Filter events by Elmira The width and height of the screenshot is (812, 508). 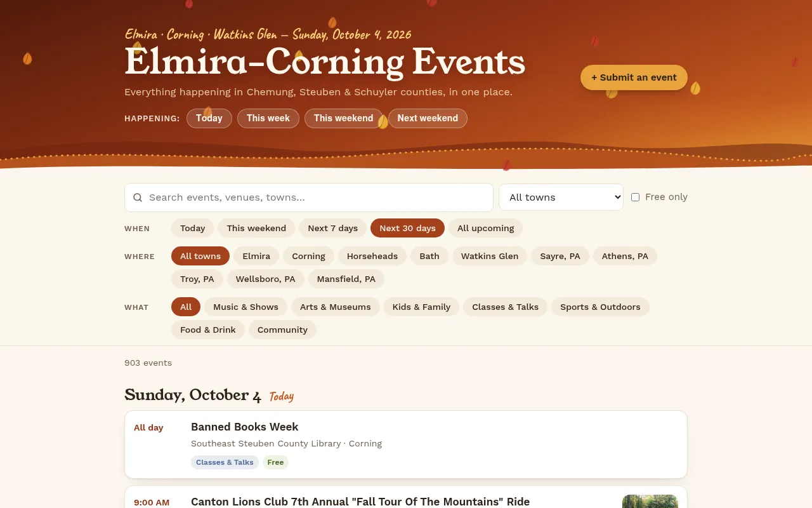256,256
